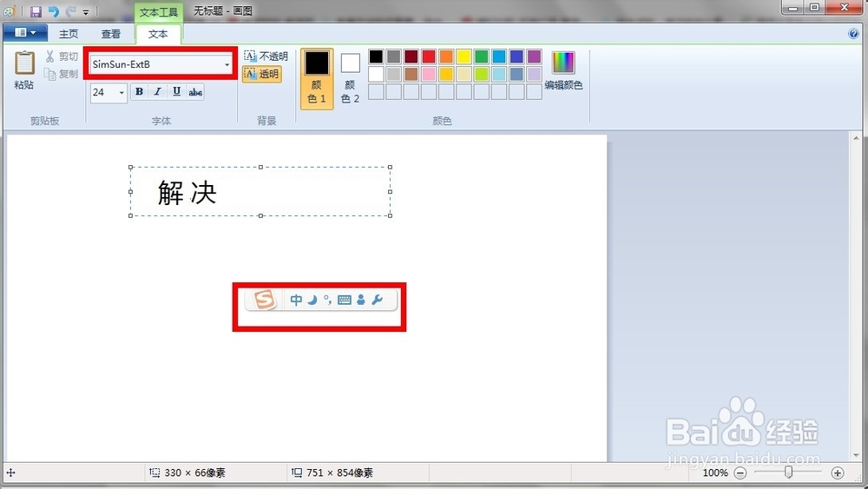Image resolution: width=868 pixels, height=489 pixels.
Task: Select Color 1 (颜色1) button
Action: [x=317, y=79]
